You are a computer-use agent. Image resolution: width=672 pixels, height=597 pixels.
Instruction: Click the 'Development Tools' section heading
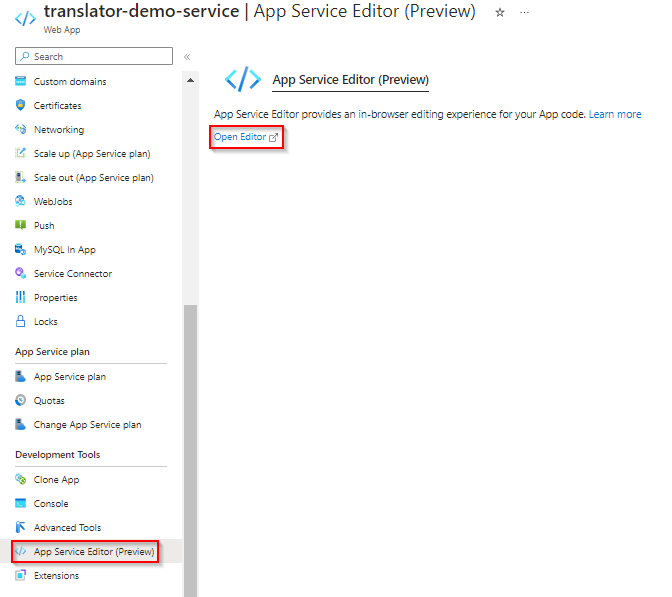coord(57,455)
